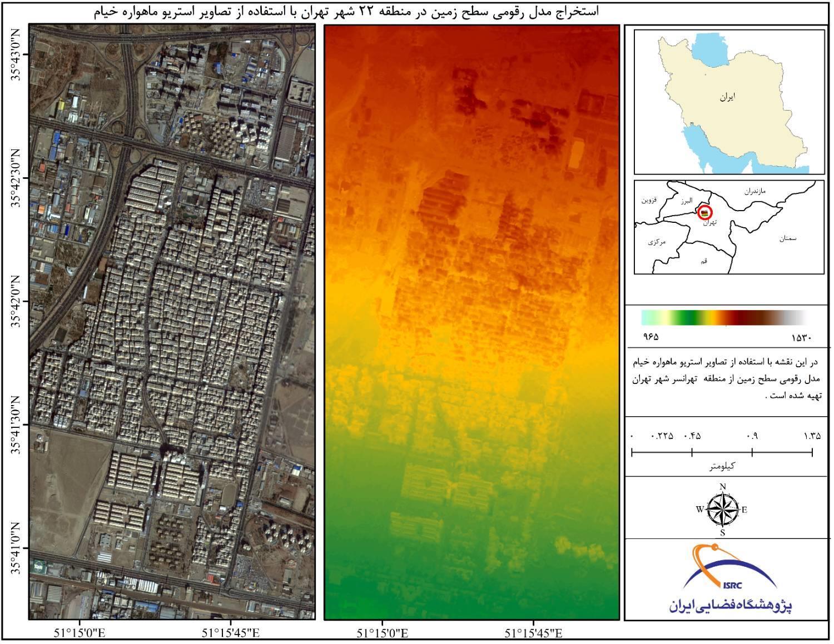Click the satellite image of the urban area
Screen dimensions: 834x644
coord(172,322)
